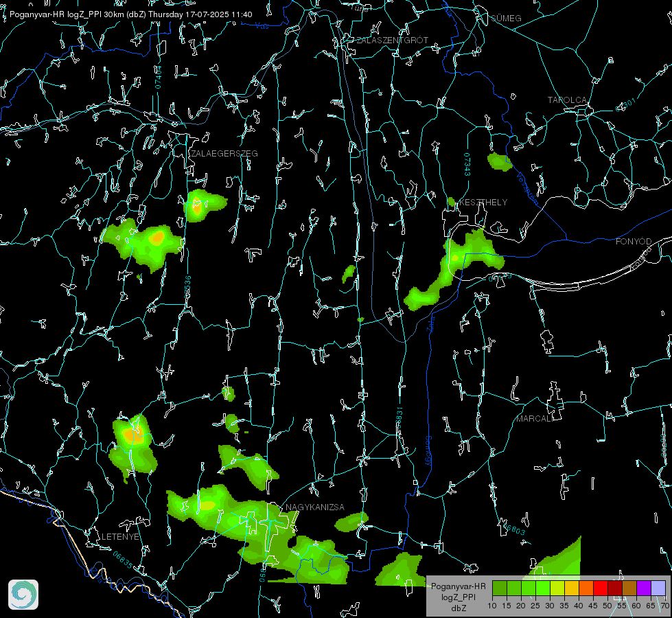This screenshot has width=672, height=618.
Task: Click the 06835 line number label near Letenye
Action: pos(123,560)
